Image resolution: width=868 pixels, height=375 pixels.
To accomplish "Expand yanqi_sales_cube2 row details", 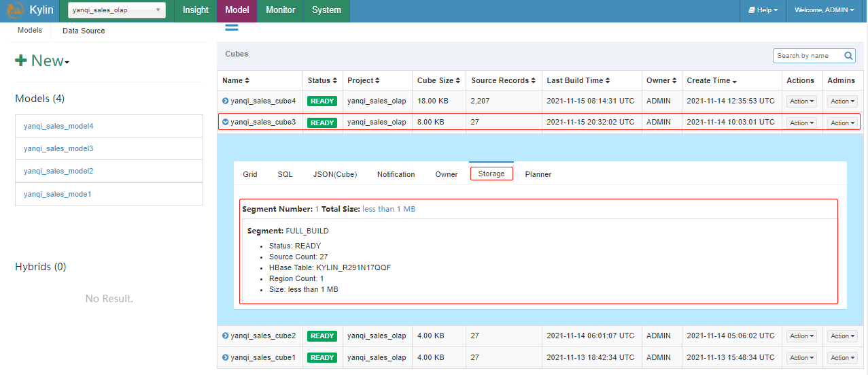I will click(x=226, y=336).
